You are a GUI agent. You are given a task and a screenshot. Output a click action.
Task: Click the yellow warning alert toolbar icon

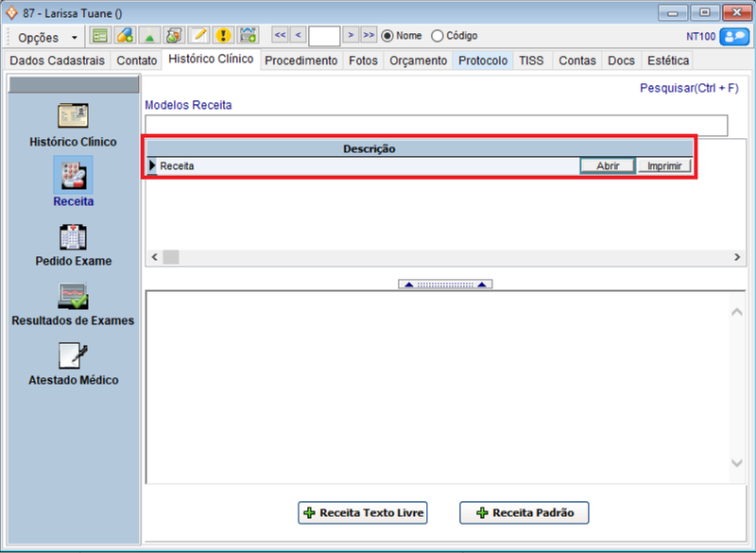[223, 36]
